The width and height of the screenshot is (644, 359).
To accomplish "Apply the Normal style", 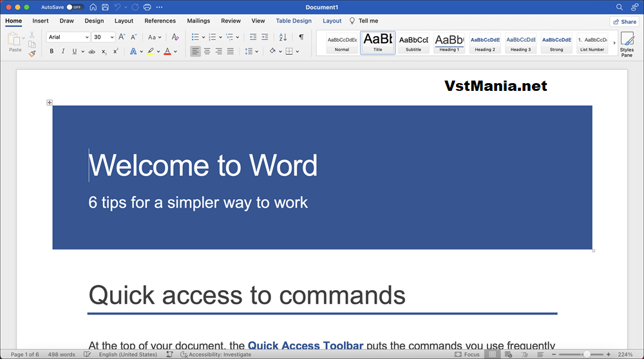I will (x=342, y=43).
